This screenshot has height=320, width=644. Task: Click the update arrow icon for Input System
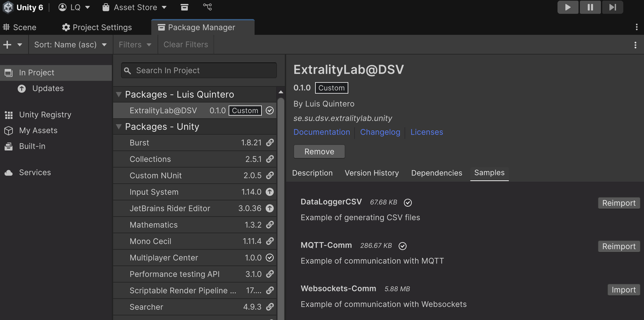pyautogui.click(x=270, y=192)
